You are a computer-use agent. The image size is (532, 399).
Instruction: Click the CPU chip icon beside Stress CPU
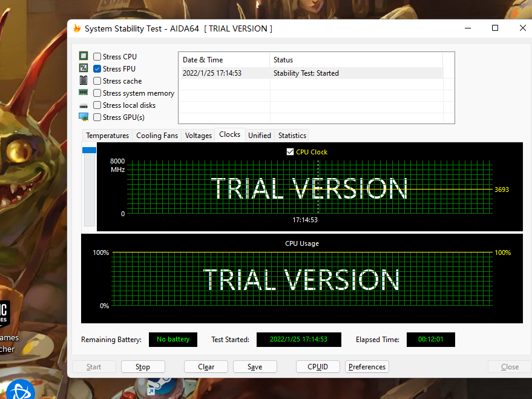pos(84,57)
